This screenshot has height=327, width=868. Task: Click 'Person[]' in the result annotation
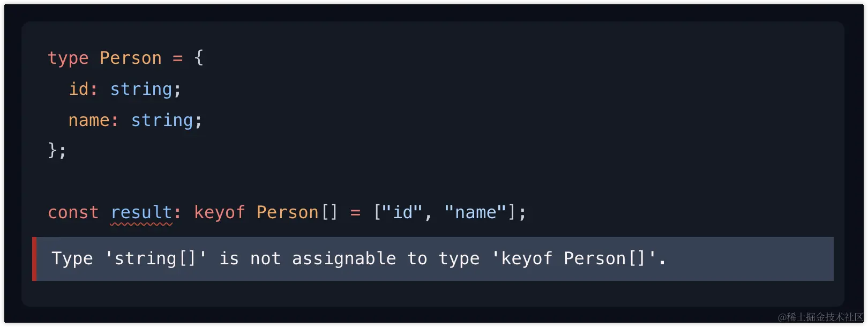(x=297, y=212)
